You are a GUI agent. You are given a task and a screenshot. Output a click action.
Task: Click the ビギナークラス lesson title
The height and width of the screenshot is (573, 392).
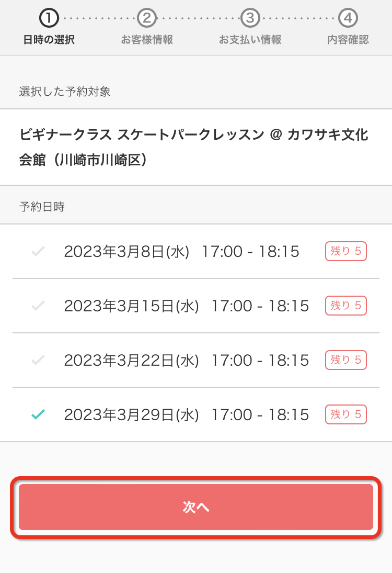click(194, 147)
